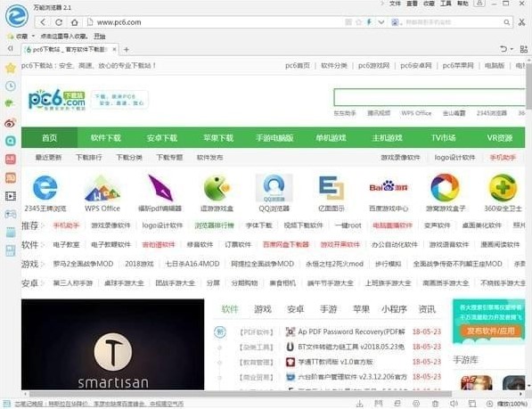Open TV市场 in the green nav bar
This screenshot has height=409, width=532.
(x=443, y=138)
